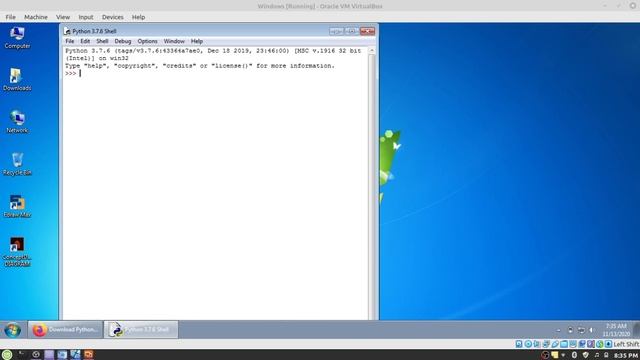Click the Python icon in the Shell title bar
This screenshot has width=640, height=360.
(67, 31)
